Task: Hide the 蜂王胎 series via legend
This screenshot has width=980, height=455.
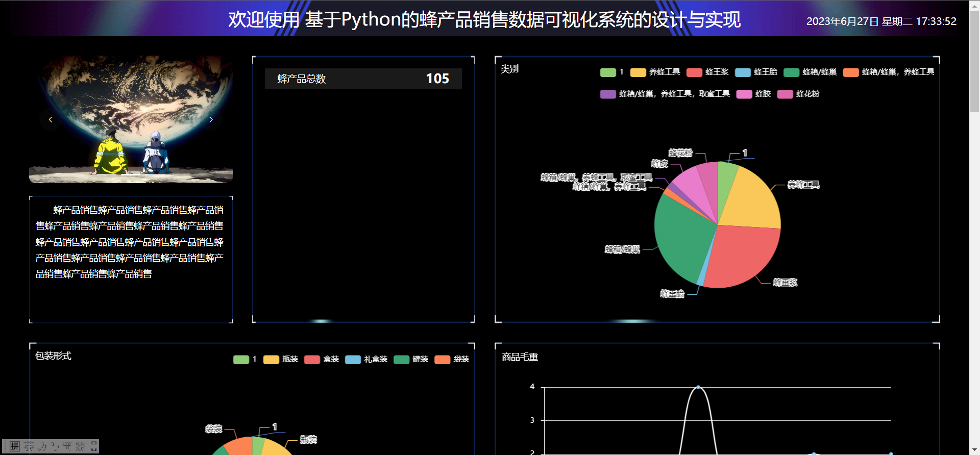Action: (756, 72)
